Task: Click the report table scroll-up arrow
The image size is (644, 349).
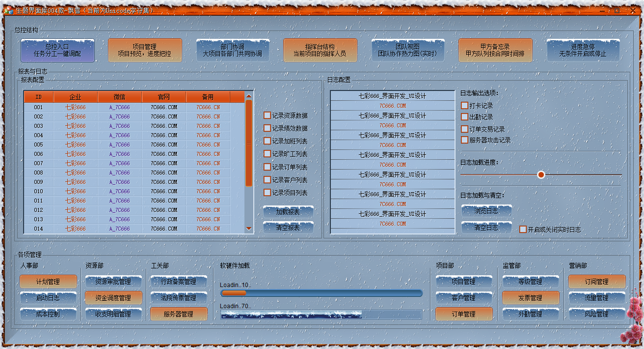Action: (x=249, y=96)
